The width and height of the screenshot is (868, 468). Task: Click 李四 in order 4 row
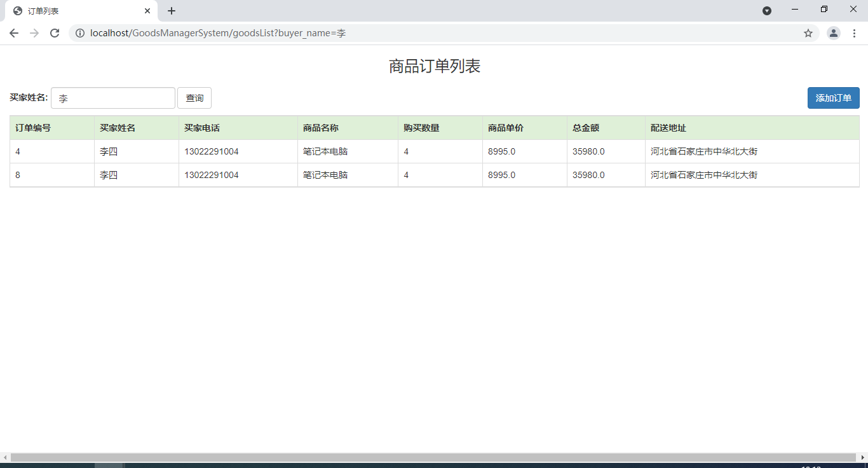click(x=109, y=151)
